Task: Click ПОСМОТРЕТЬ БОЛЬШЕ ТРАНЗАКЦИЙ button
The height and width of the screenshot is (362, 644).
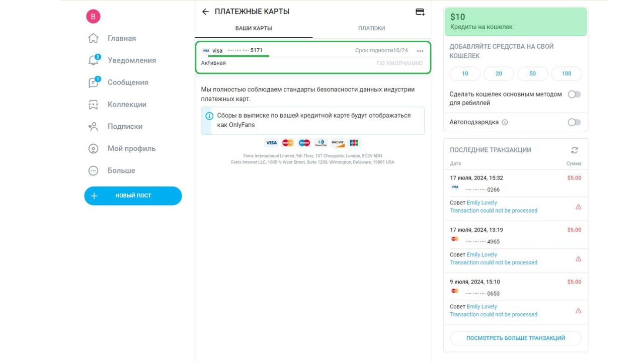Action: point(515,338)
